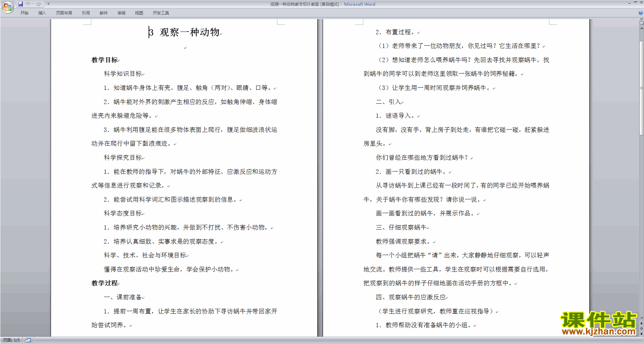Click the line 科学知识目标
Viewport: 644px width, 344px height.
[123, 74]
